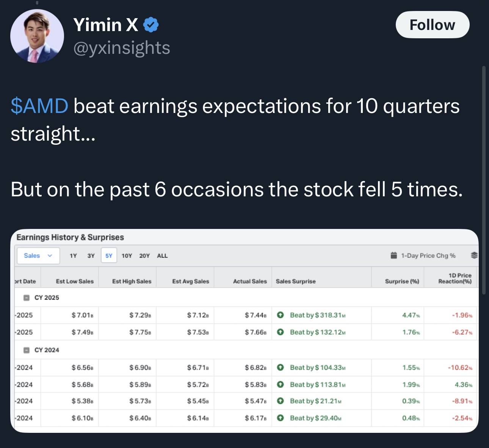Open the $AMD cashtag link
The image size is (489, 448).
tap(39, 106)
